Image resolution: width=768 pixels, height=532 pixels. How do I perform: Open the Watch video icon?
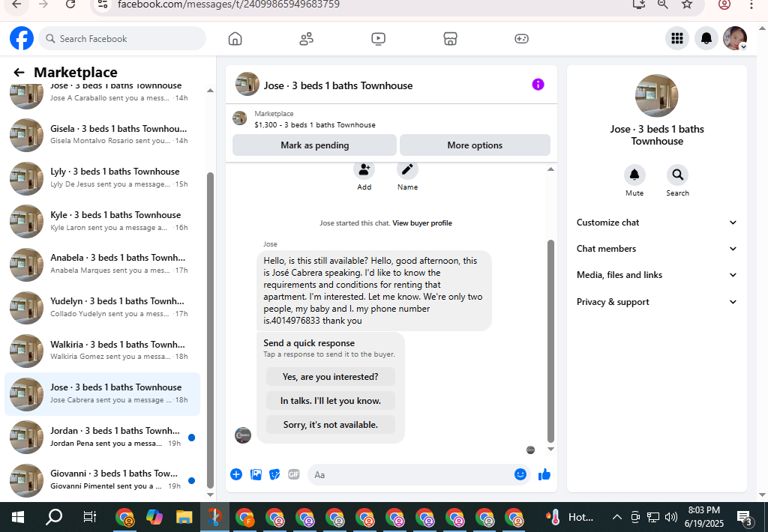(378, 39)
